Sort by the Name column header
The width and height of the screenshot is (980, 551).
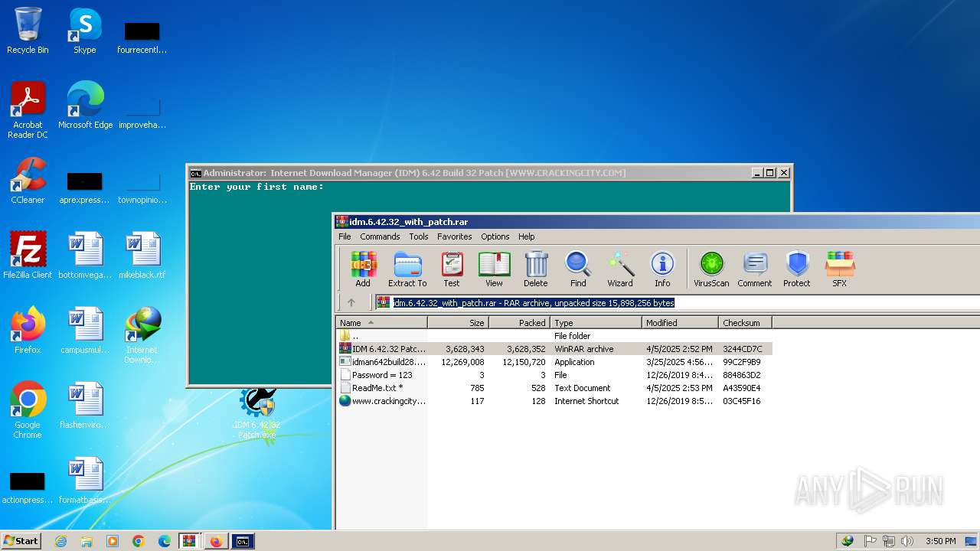click(381, 323)
